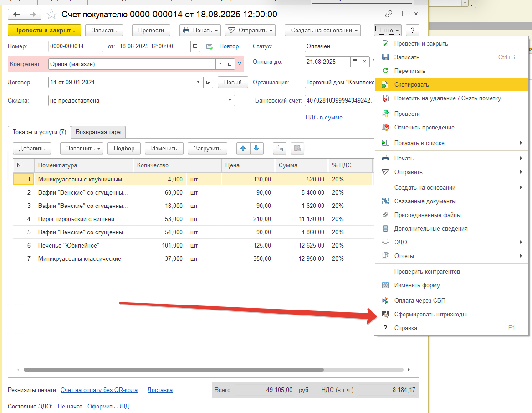The height and width of the screenshot is (413, 532).
Task: Open the Создать на основании dropdown
Action: (322, 30)
